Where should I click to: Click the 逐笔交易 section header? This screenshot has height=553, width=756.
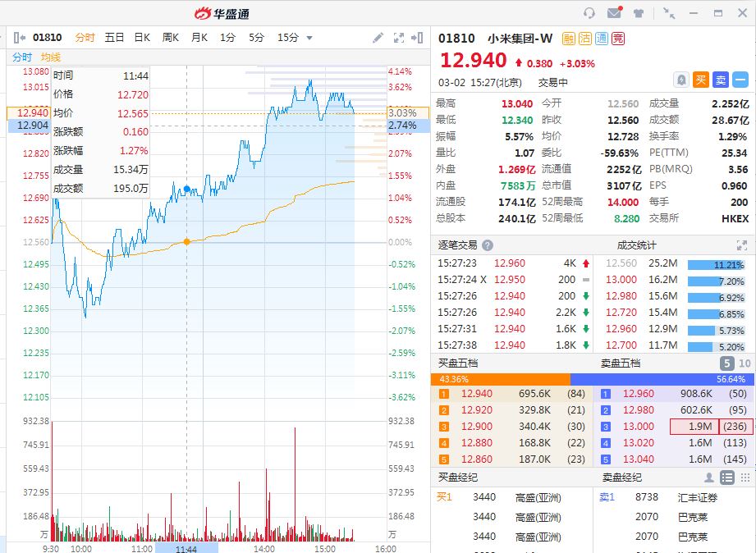coord(457,245)
